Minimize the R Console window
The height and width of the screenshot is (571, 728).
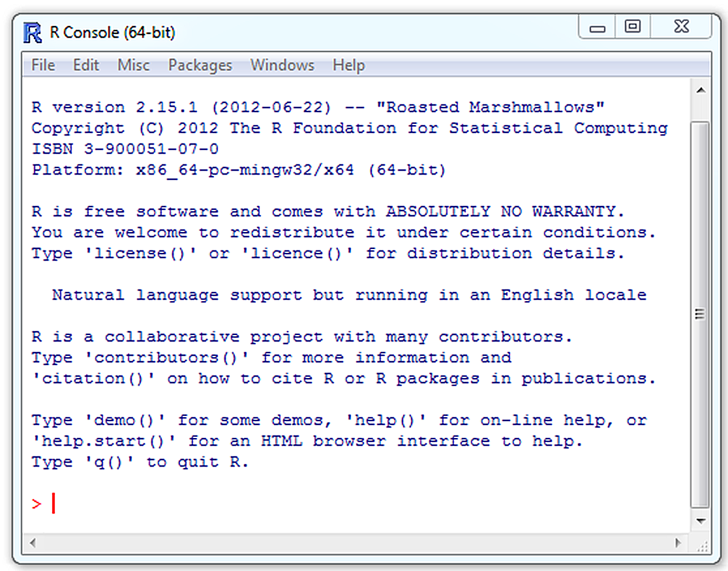tap(597, 27)
